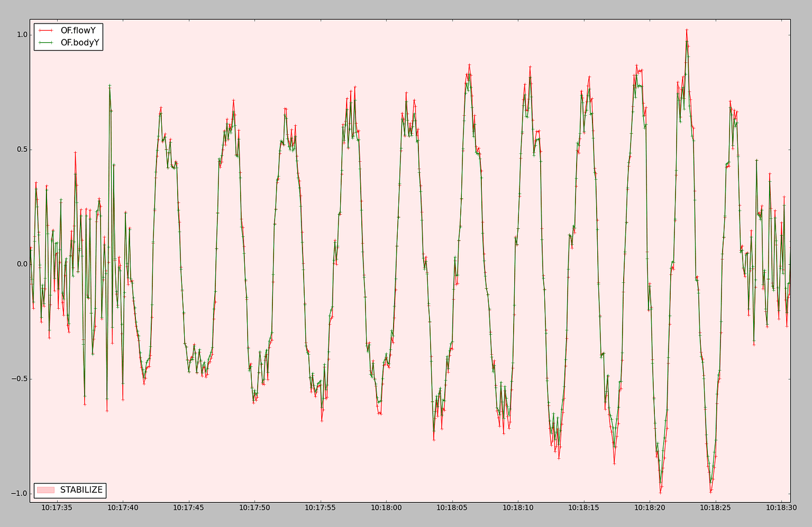Click the OF.bodyY legend entry
Viewport: 812px width, 527px height.
point(79,42)
